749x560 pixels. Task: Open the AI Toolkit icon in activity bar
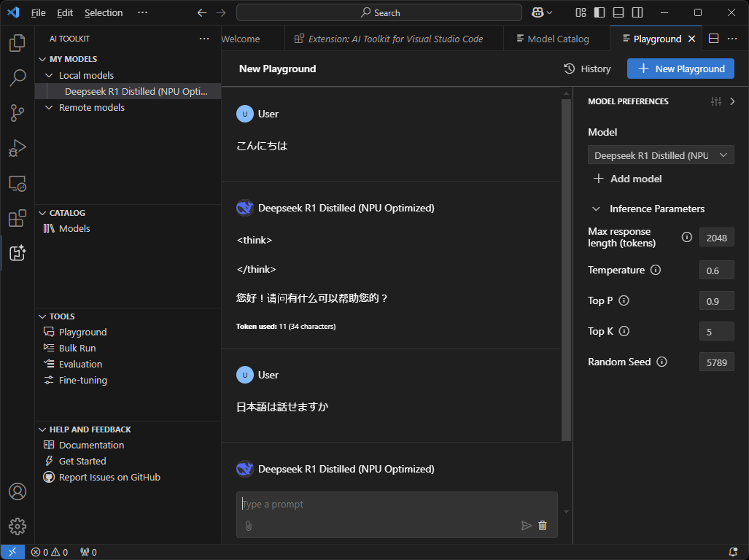(17, 253)
